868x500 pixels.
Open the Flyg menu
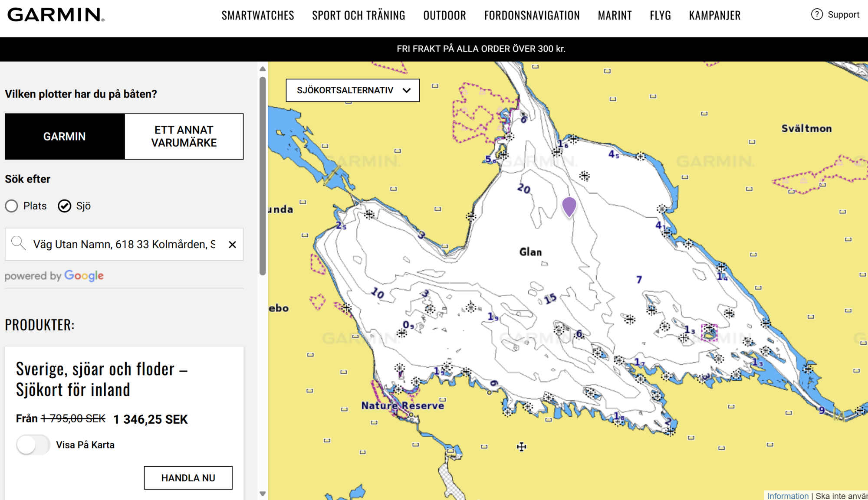[660, 15]
